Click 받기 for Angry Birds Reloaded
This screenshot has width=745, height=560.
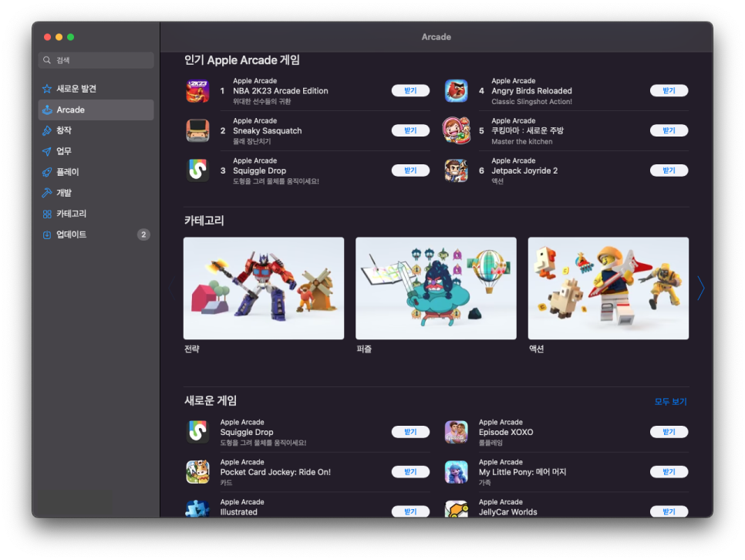(x=669, y=91)
